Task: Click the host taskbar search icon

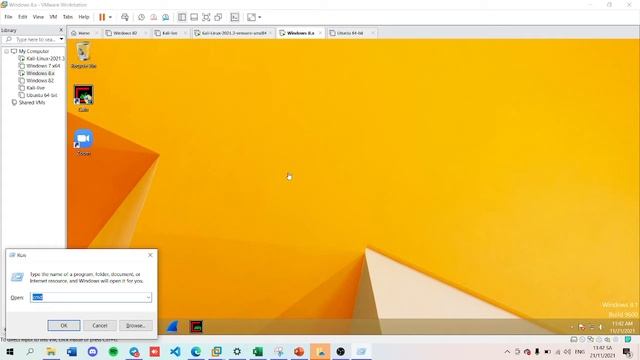Action: [x=30, y=351]
